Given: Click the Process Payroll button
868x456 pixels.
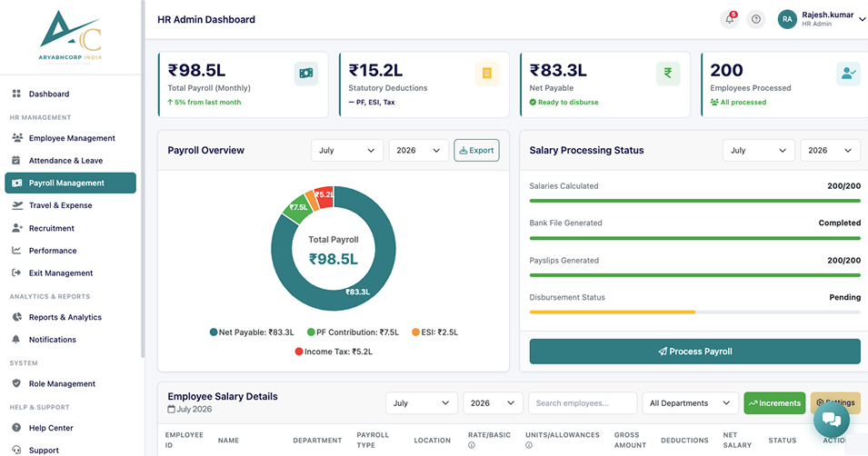Looking at the screenshot, I should click(x=694, y=352).
